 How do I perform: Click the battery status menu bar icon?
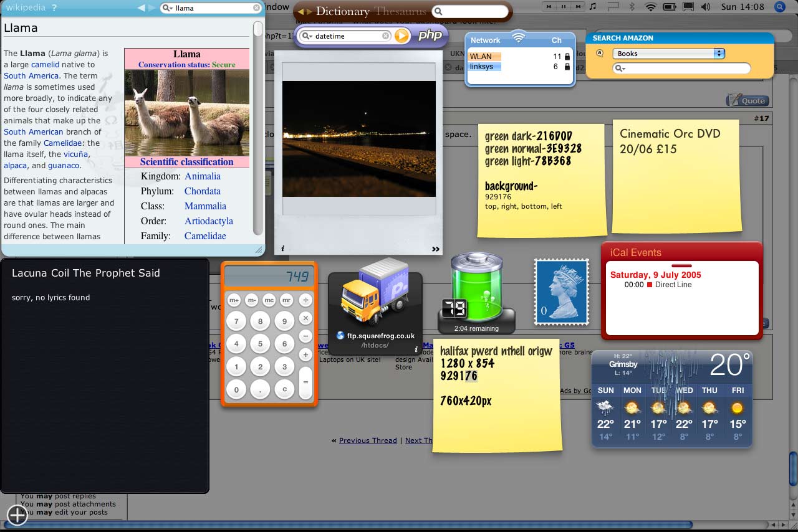pyautogui.click(x=670, y=7)
